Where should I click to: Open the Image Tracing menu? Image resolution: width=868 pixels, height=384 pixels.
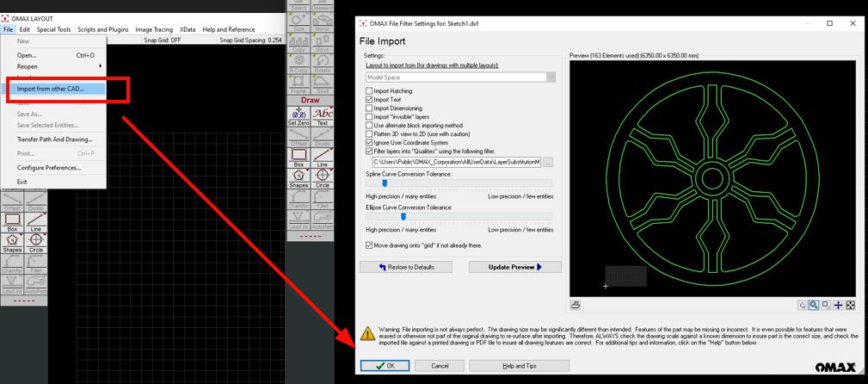pyautogui.click(x=154, y=29)
